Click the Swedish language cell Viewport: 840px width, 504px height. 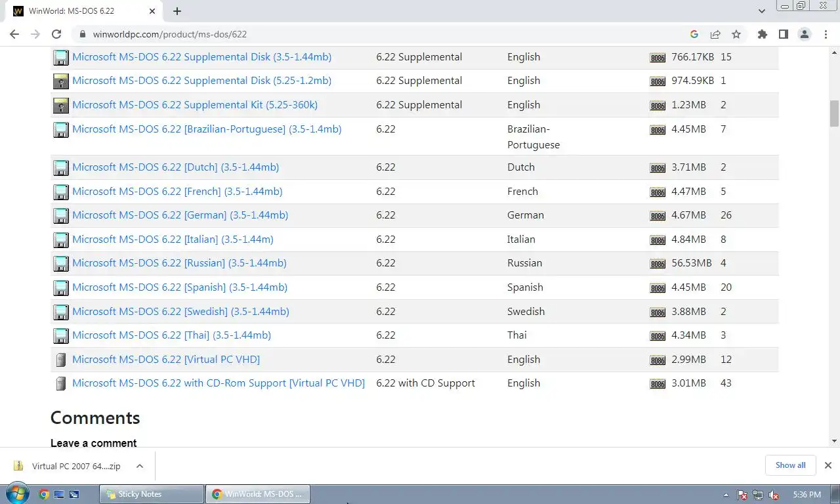(x=526, y=312)
